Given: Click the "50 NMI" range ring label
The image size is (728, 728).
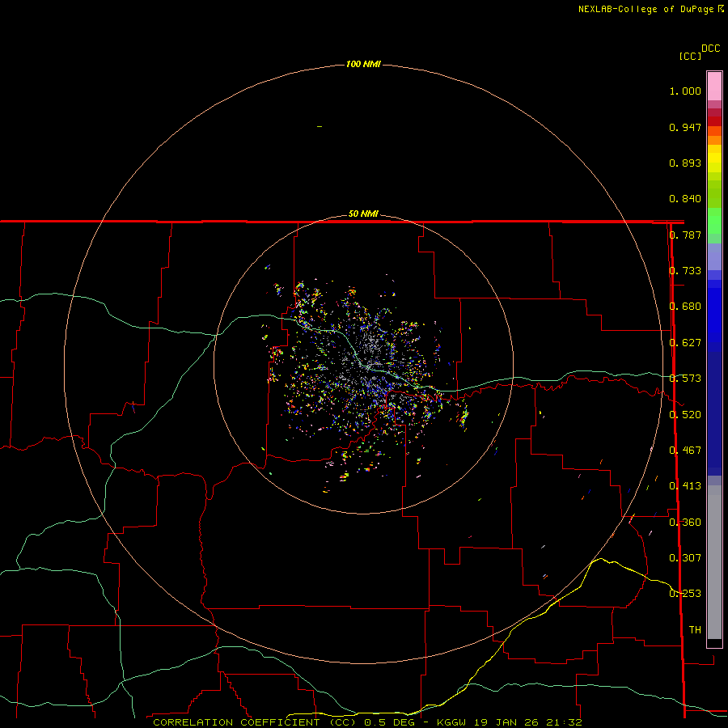Looking at the screenshot, I should [363, 214].
